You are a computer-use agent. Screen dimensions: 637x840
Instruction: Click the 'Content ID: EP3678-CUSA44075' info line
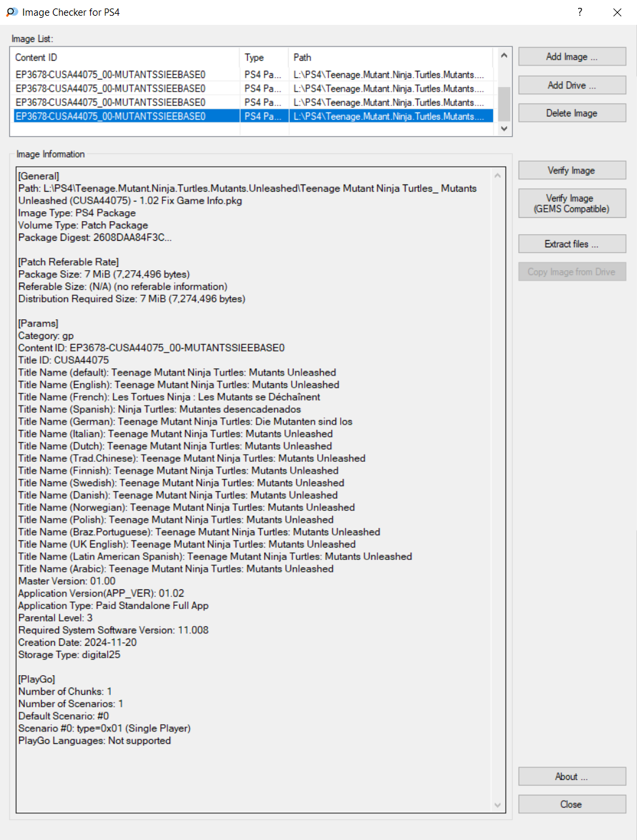[152, 348]
